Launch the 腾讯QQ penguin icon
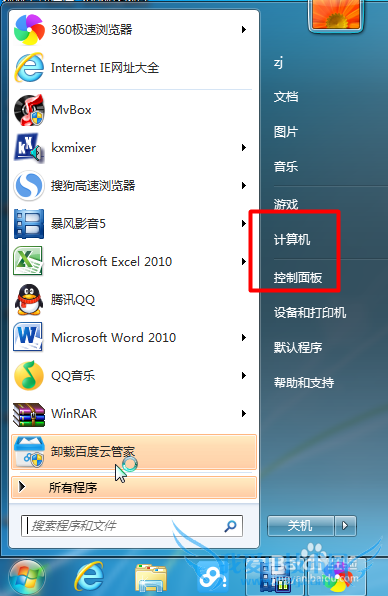 coord(29,300)
